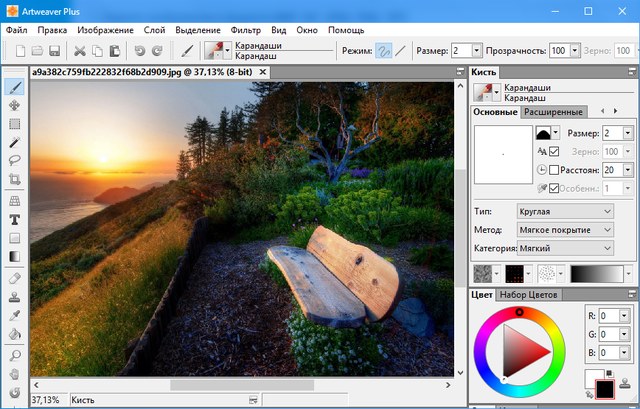Enable the Расстоян spacing checkbox
This screenshot has height=409, width=640.
554,170
